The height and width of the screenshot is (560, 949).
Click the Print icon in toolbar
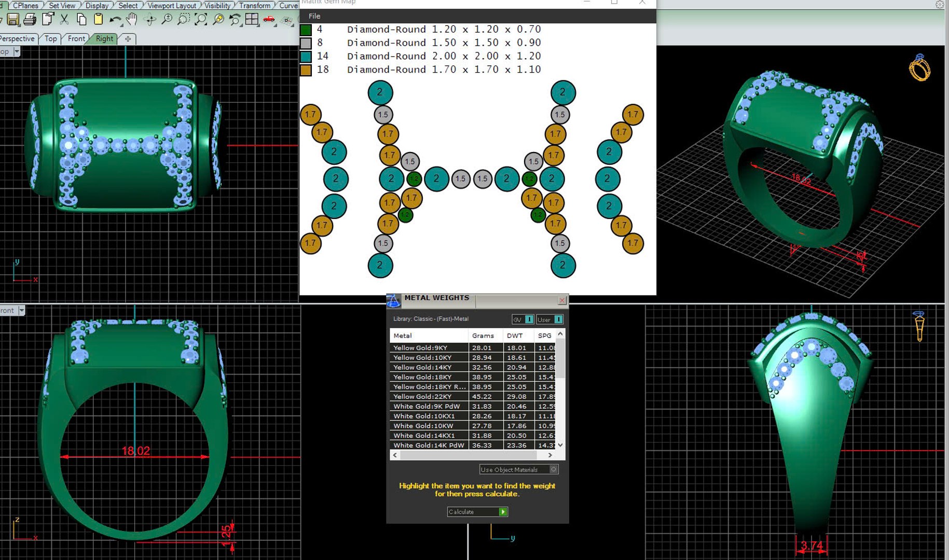(30, 20)
